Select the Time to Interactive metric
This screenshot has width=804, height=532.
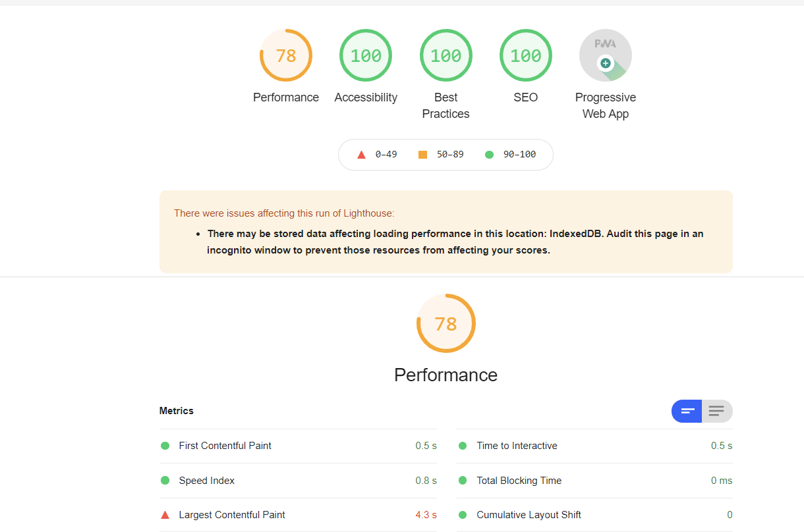[517, 446]
